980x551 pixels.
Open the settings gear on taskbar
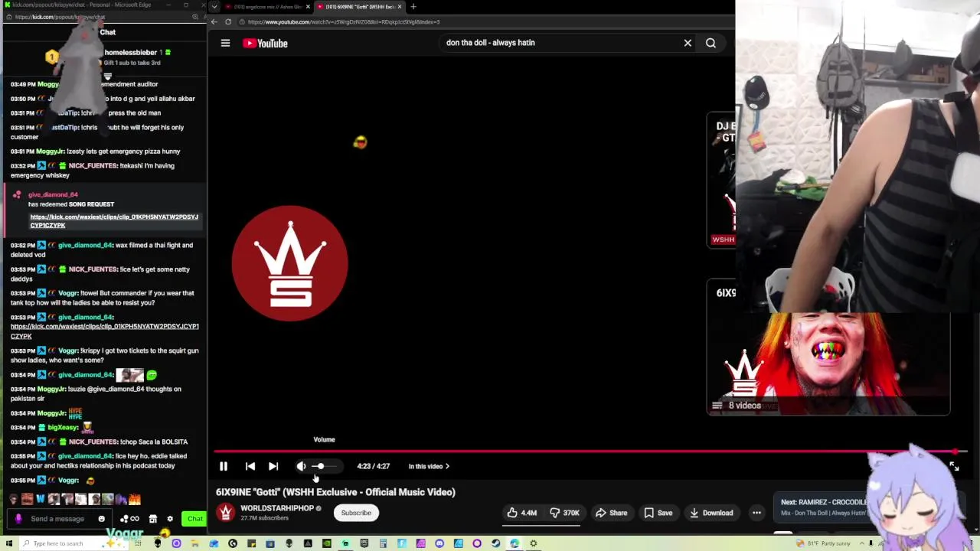pos(533,543)
